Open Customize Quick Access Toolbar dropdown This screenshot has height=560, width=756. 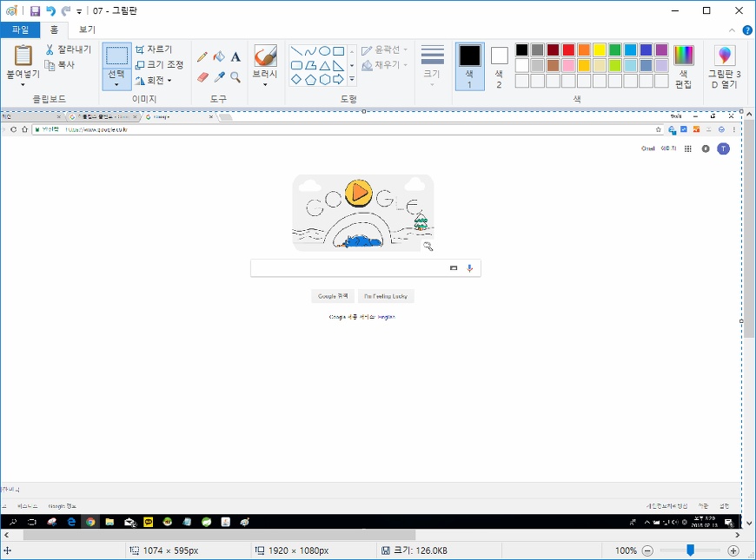tap(79, 11)
